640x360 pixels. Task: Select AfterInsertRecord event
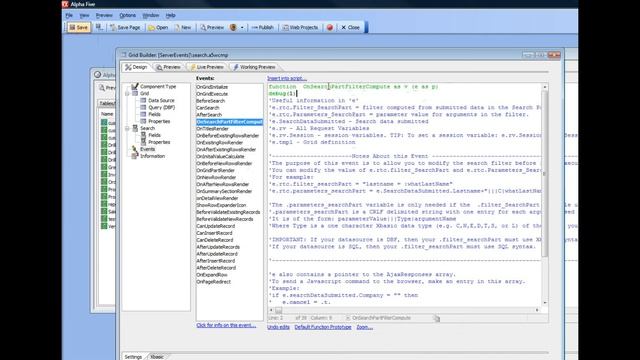(x=216, y=261)
